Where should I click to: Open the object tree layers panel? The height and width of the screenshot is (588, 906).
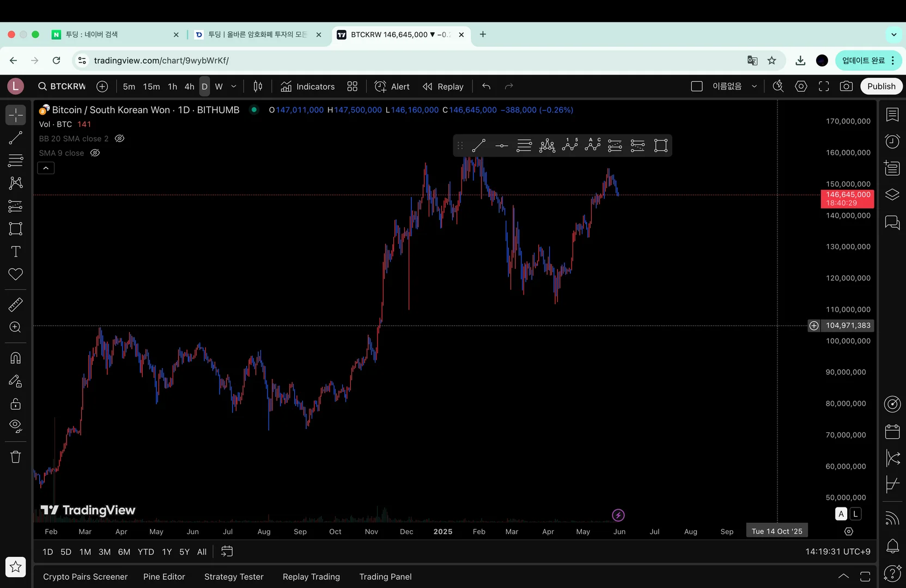(892, 195)
